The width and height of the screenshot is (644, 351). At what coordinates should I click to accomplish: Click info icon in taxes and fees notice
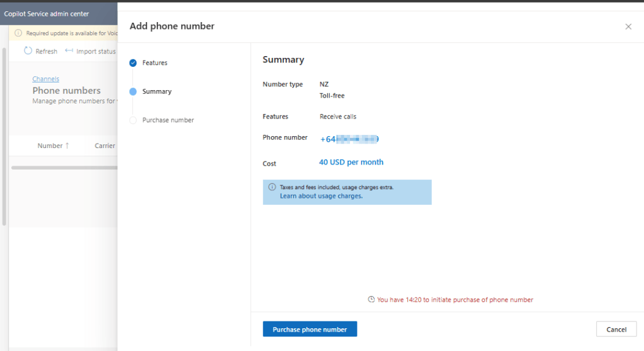tap(272, 187)
